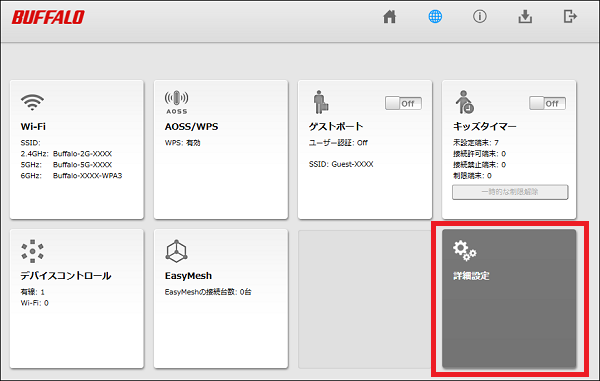
Task: Click the Buffalo-XXXX-WPA3 SSID text
Action: pos(87,176)
